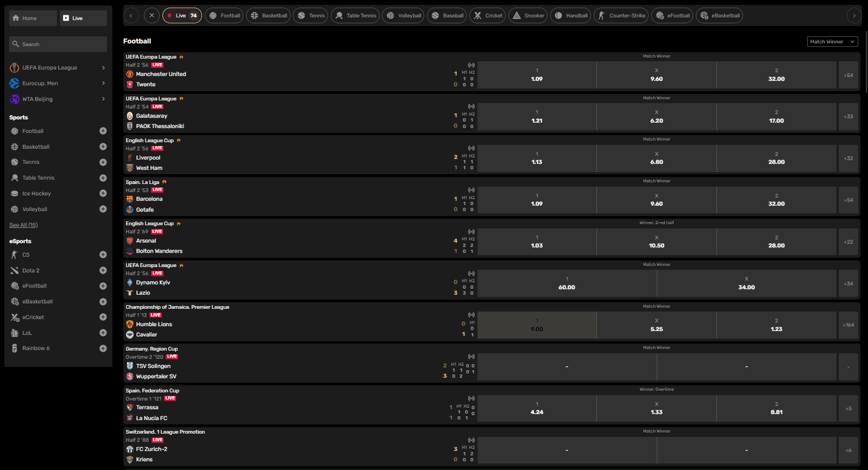The height and width of the screenshot is (470, 868).
Task: Click the plus icon next to eFootball
Action: pos(103,286)
